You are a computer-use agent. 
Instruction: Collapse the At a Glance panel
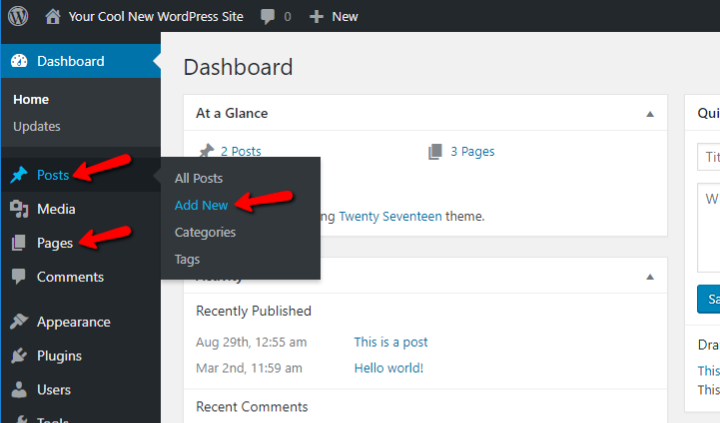[x=650, y=114]
